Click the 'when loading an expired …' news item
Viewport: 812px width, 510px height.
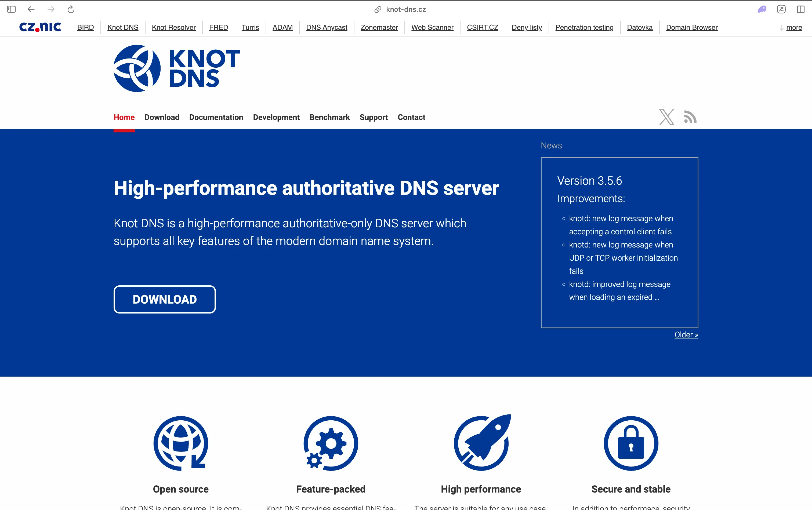(614, 297)
